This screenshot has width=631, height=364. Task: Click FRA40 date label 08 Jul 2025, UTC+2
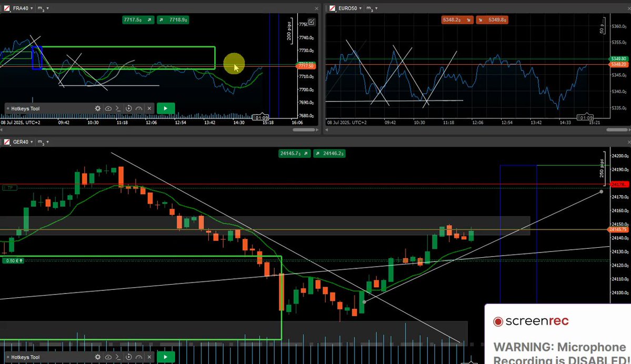pyautogui.click(x=21, y=123)
